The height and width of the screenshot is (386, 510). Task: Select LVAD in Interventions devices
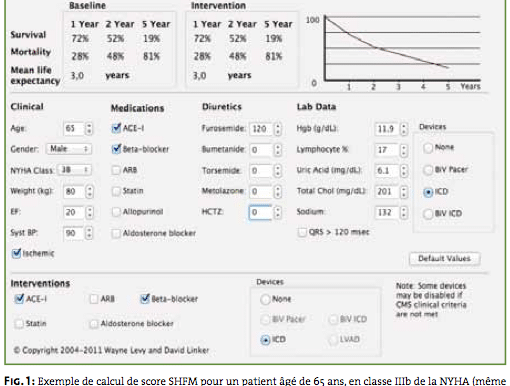[x=333, y=340]
